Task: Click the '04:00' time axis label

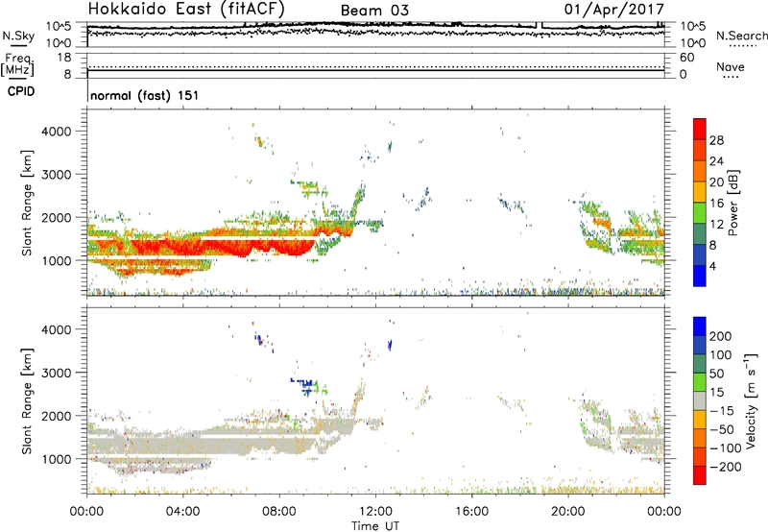Action: click(x=182, y=512)
